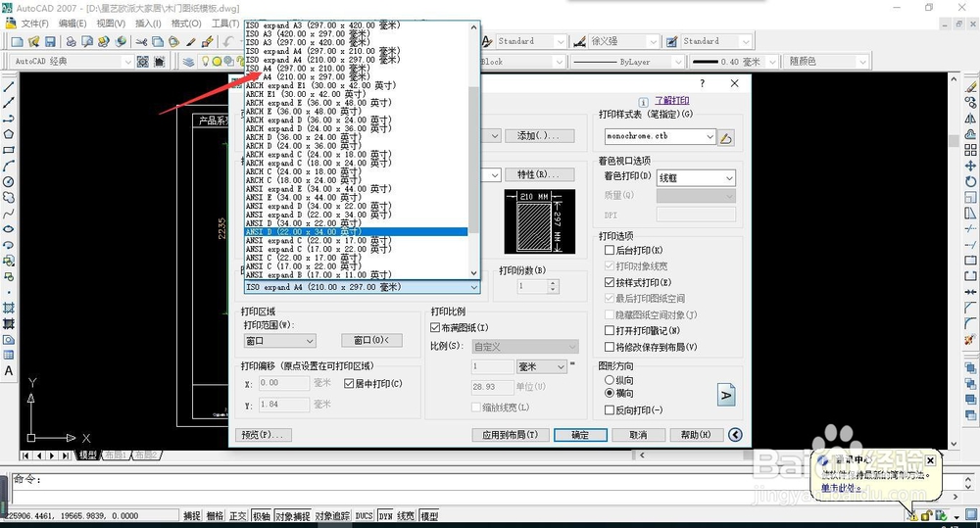The height and width of the screenshot is (528, 980).
Task: Select the Arc draw tool
Action: [x=9, y=166]
